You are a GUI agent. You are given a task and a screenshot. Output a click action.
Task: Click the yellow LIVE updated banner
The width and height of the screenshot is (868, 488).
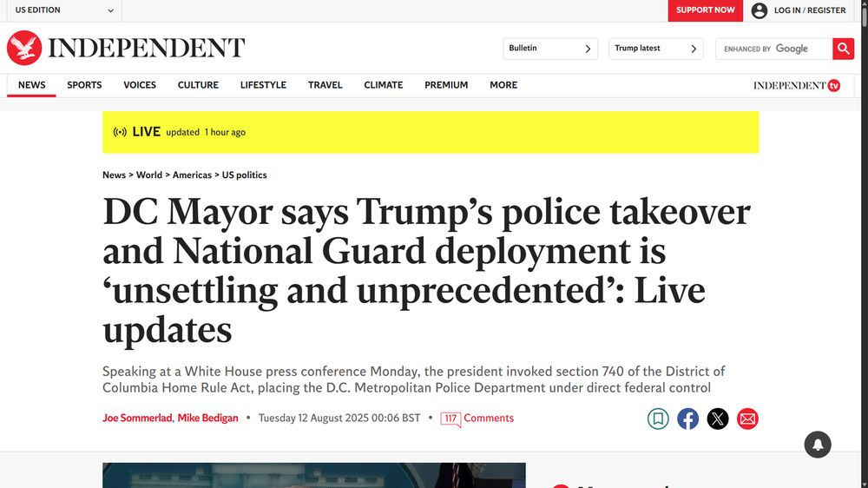(431, 132)
